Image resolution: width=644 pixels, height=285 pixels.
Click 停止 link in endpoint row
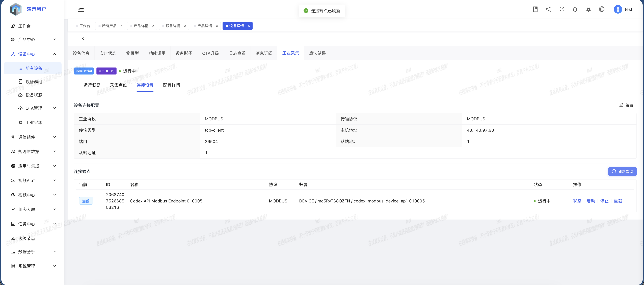604,201
